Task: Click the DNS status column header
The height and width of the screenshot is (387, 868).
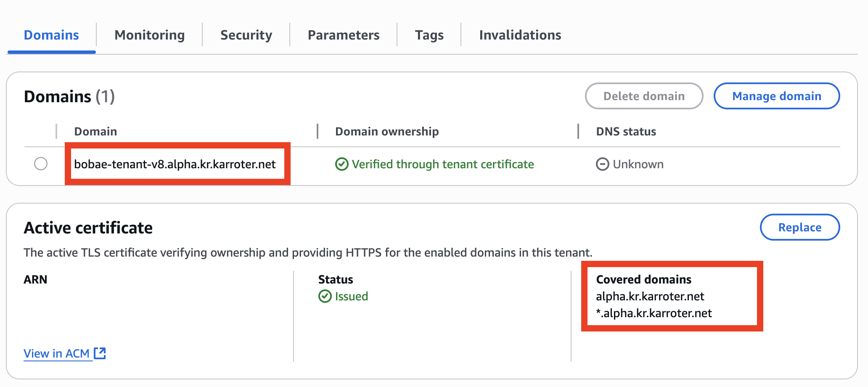Action: (626, 131)
